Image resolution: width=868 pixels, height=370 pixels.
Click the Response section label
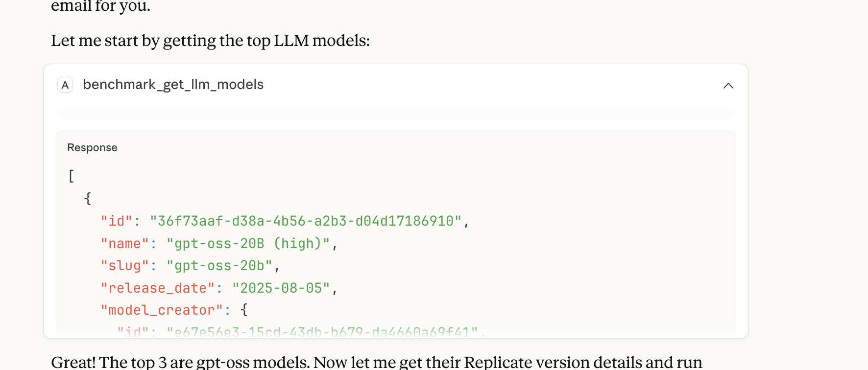tap(92, 148)
